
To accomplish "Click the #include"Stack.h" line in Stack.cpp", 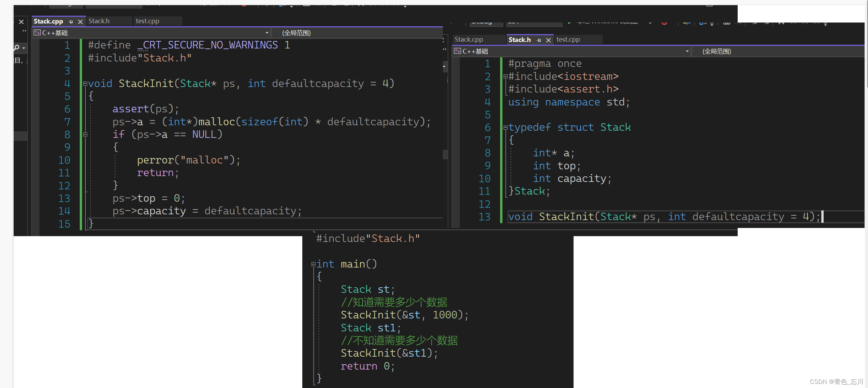I will coord(140,58).
